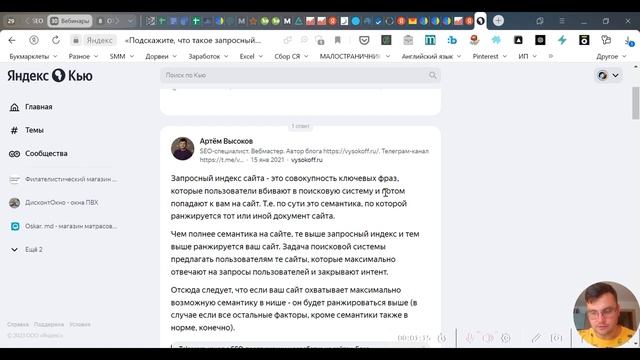
Task: Open the Справка footer link
Action: pyautogui.click(x=18, y=324)
